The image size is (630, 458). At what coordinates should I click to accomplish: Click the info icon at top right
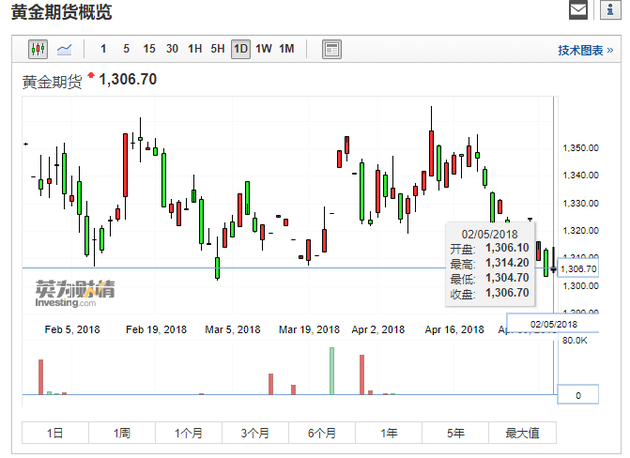click(610, 10)
